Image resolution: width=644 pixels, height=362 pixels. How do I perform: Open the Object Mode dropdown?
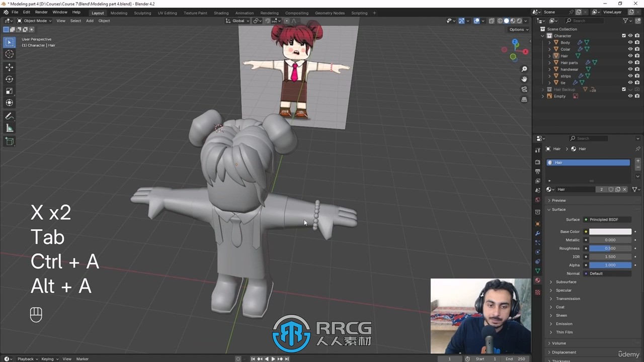point(34,21)
